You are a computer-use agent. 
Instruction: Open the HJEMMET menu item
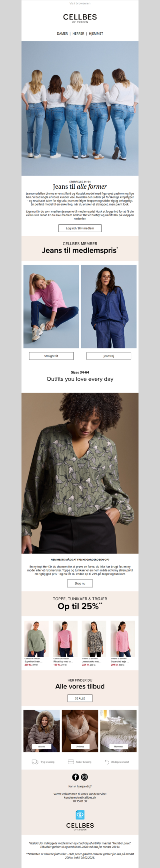[x=96, y=34]
